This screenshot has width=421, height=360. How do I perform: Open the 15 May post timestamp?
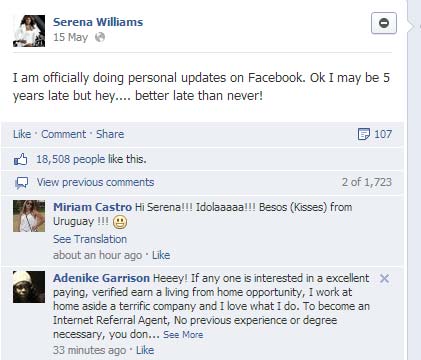coord(70,37)
